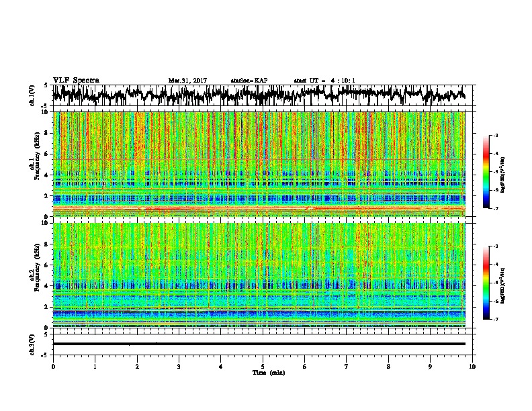Click the upper colorbar beside ch.1 spectrogram

(x=486, y=172)
